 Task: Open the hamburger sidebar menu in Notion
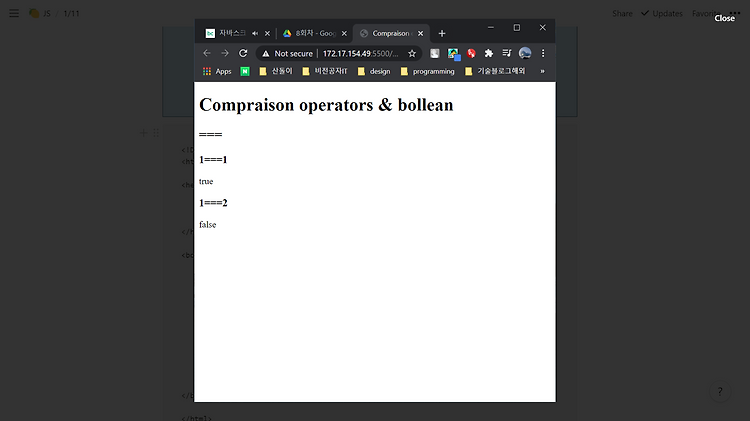[14, 13]
